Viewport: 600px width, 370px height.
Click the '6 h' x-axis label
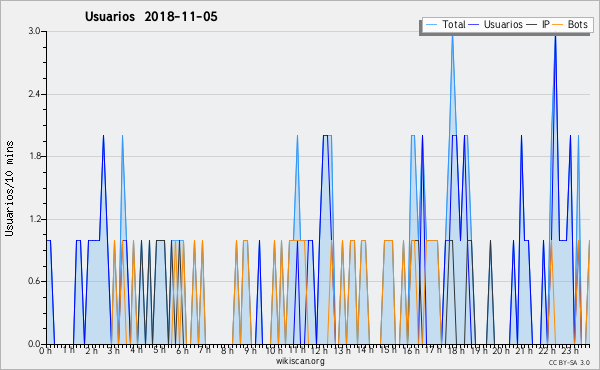tap(182, 350)
